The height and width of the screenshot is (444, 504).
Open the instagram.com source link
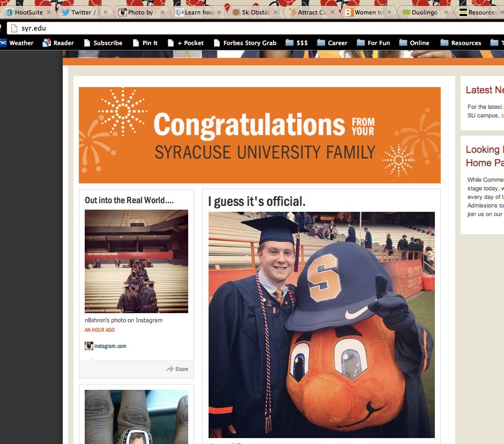click(110, 346)
